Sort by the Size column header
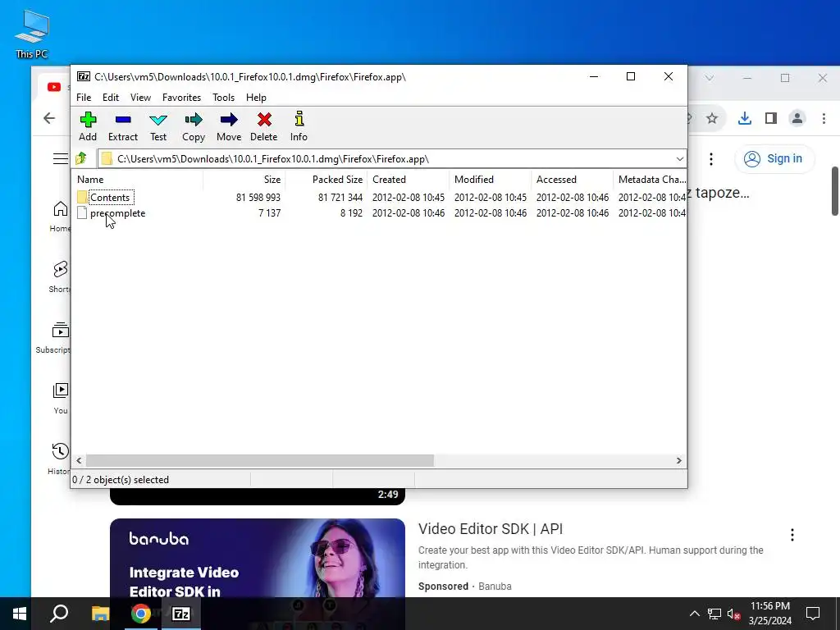840x630 pixels. [244, 180]
